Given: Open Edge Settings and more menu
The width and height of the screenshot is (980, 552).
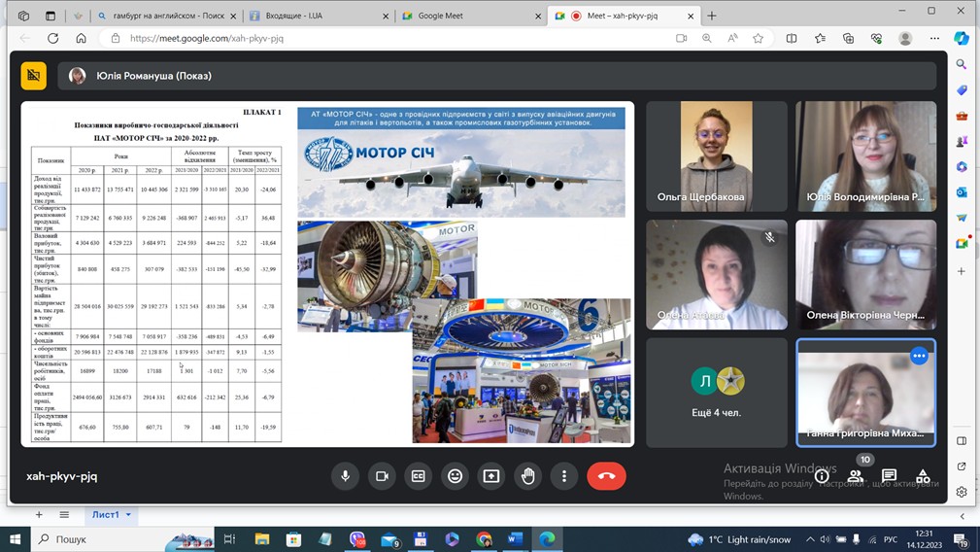Looking at the screenshot, I should tap(934, 38).
